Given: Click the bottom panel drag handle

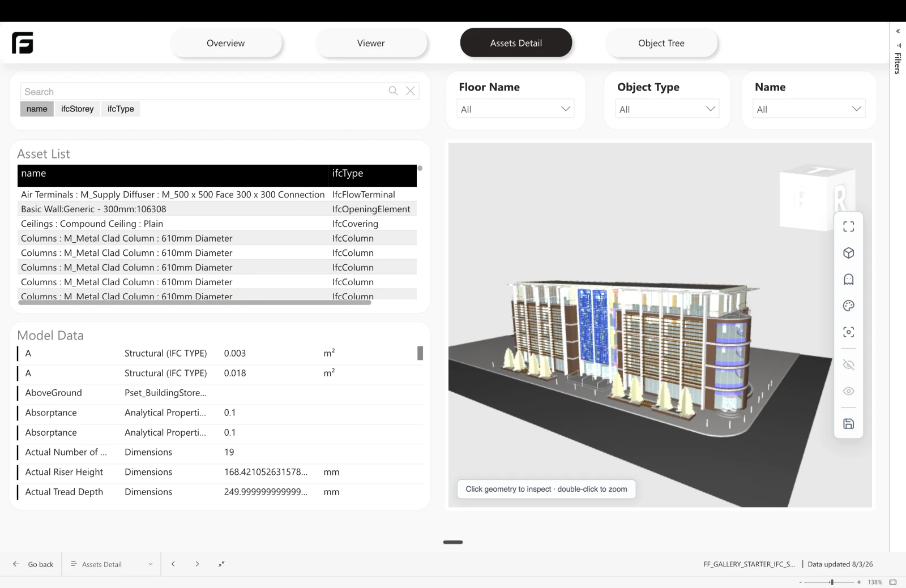Looking at the screenshot, I should pos(453,542).
